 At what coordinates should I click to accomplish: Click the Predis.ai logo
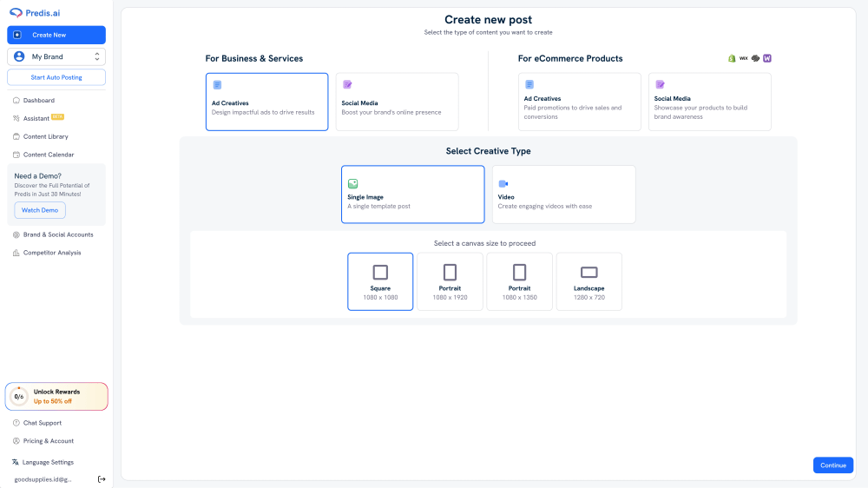click(x=35, y=13)
